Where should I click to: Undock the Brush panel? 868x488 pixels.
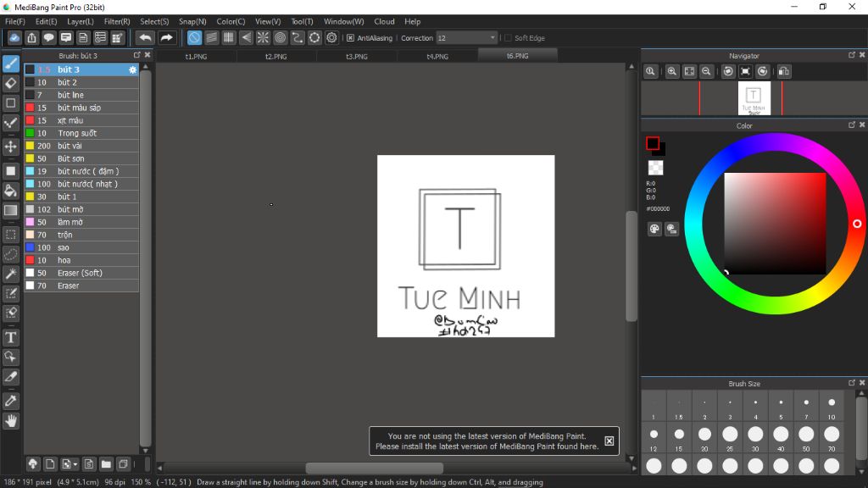tap(136, 55)
